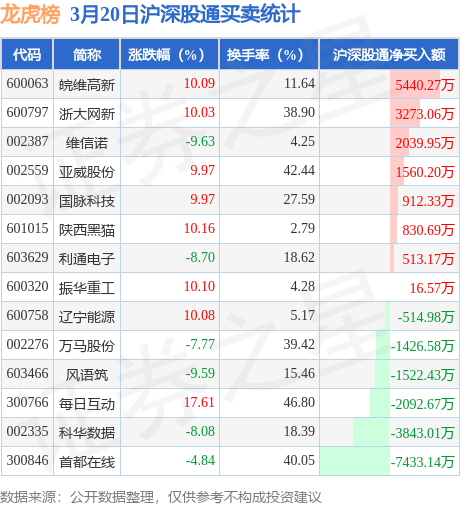This screenshot has height=506, width=460.
Task: Click the 维信诺 row name
Action: click(x=87, y=143)
